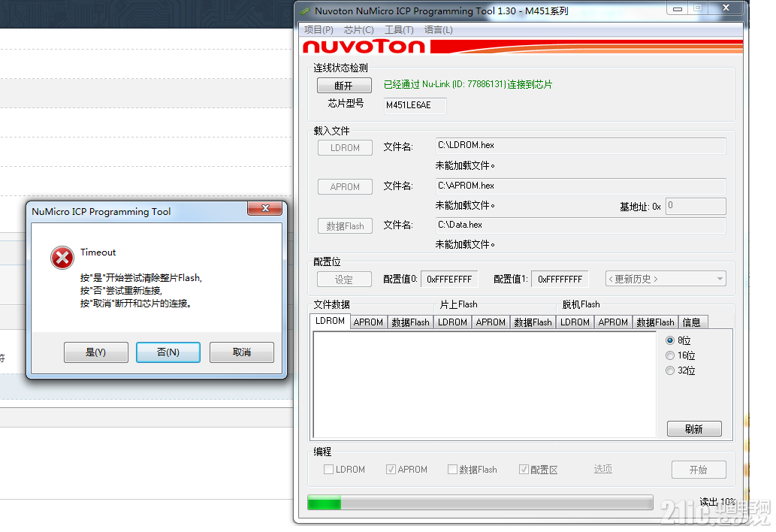Close the NuMicro ICP Programming Tool dialog
This screenshot has height=532, width=776.
click(265, 208)
